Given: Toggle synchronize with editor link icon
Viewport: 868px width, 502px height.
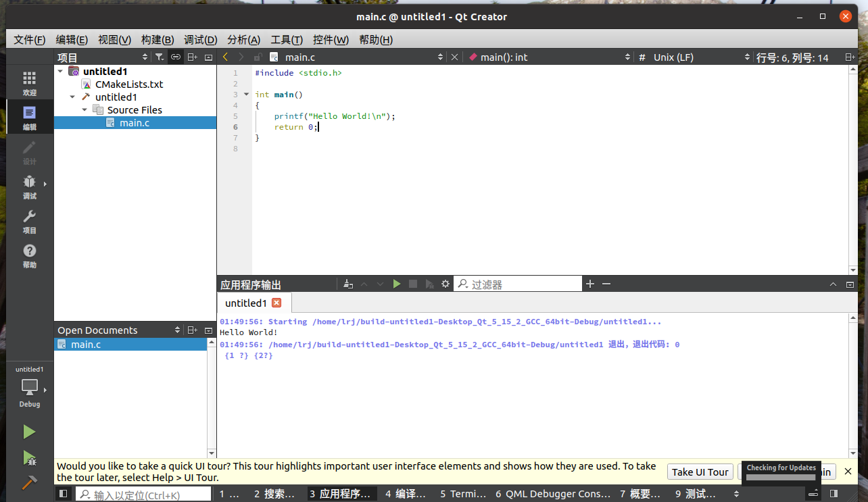Looking at the screenshot, I should point(175,57).
